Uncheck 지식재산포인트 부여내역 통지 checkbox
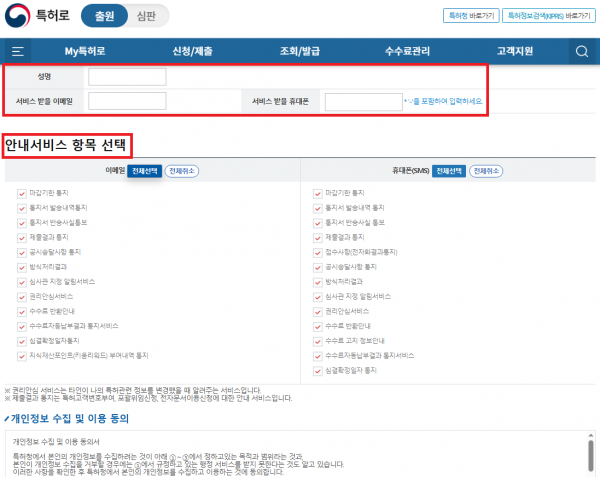Image resolution: width=600 pixels, height=477 pixels. point(22,355)
